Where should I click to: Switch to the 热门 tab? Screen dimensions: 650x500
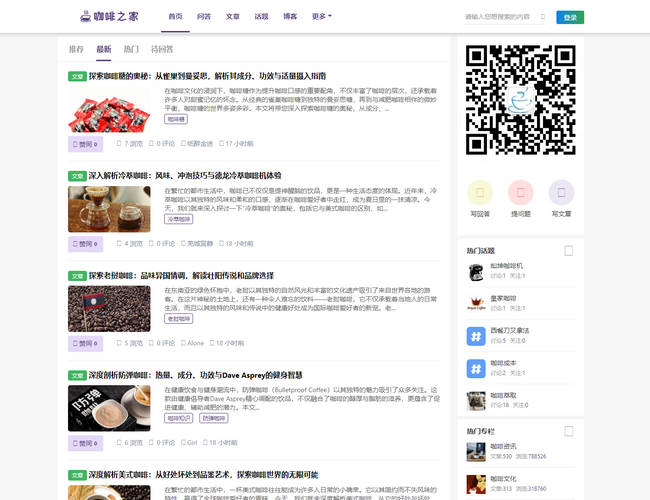[x=131, y=49]
